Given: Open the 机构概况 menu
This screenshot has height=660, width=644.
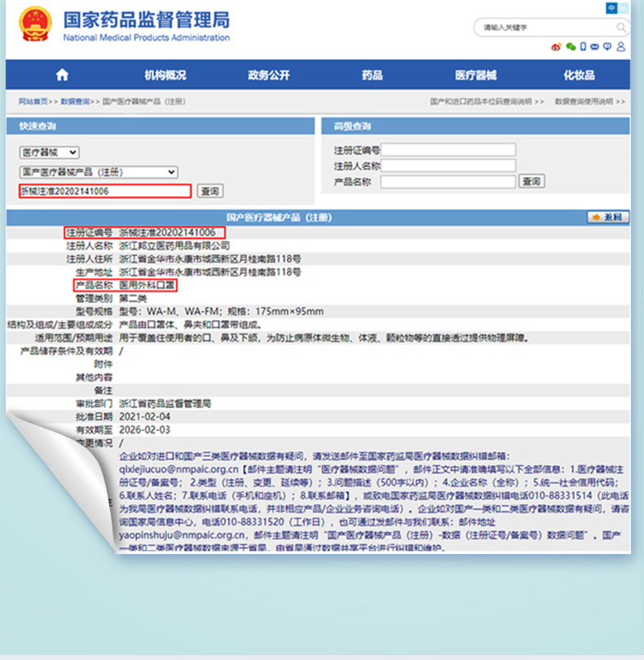Looking at the screenshot, I should [165, 75].
